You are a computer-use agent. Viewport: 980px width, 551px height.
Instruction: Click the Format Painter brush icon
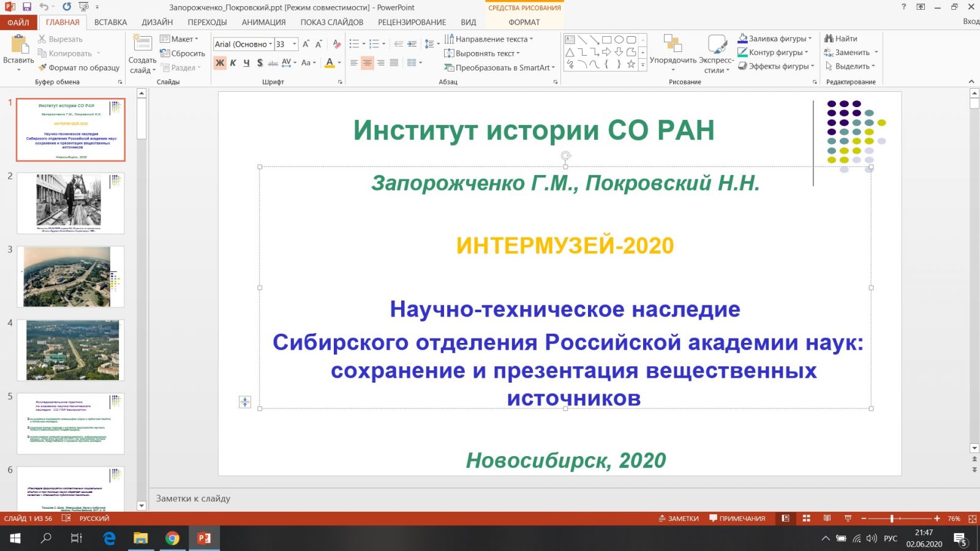pyautogui.click(x=42, y=67)
